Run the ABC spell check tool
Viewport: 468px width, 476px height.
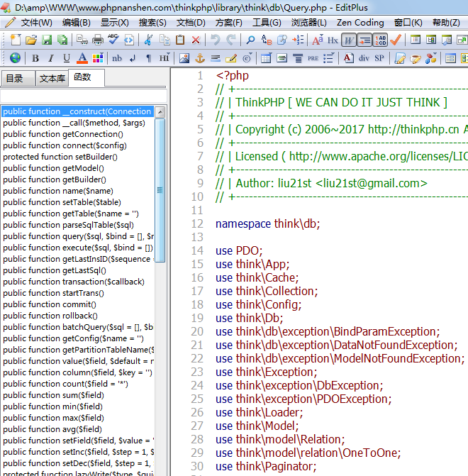point(113,40)
